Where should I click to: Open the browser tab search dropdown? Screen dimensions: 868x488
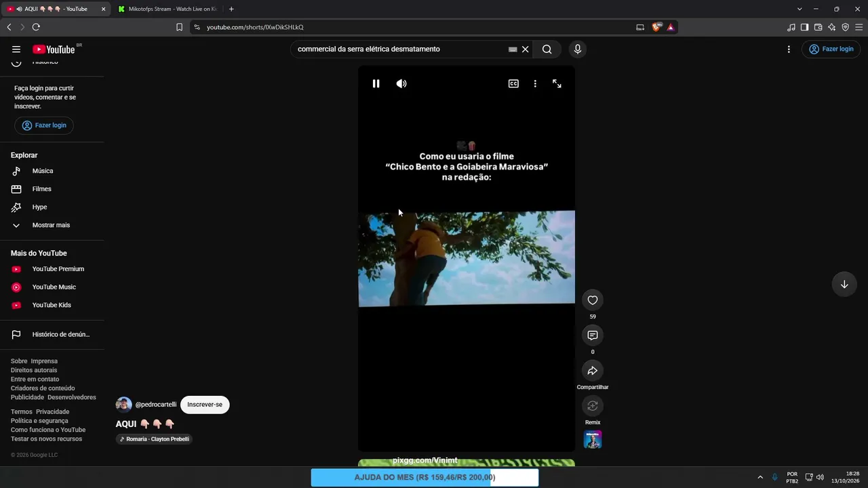[800, 9]
